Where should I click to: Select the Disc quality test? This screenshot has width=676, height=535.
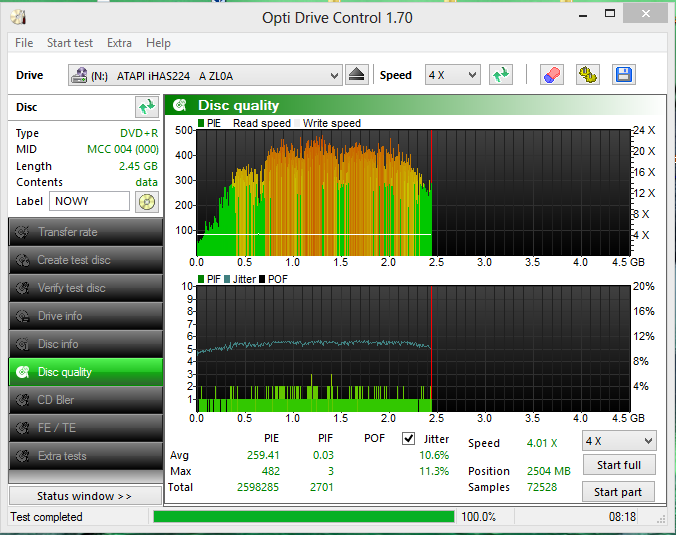(x=86, y=372)
